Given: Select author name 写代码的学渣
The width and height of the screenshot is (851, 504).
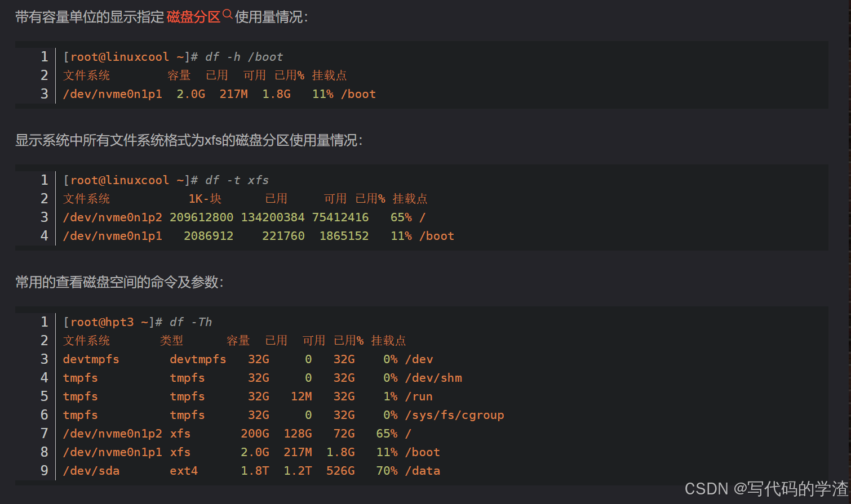Looking at the screenshot, I should pos(797,488).
